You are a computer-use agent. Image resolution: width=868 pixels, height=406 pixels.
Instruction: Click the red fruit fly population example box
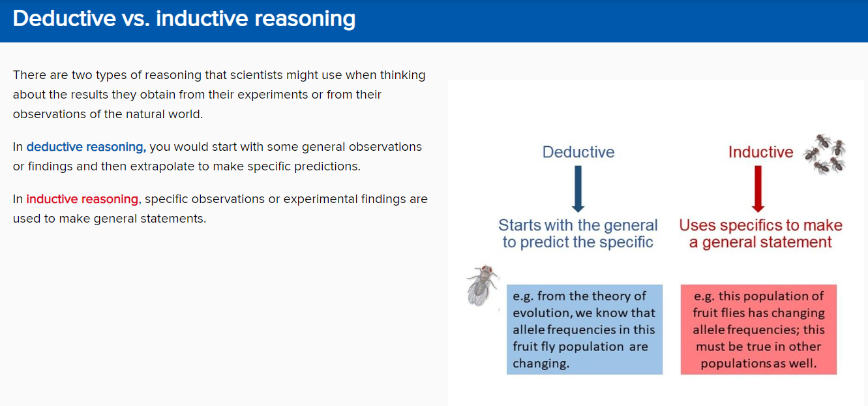pyautogui.click(x=758, y=329)
